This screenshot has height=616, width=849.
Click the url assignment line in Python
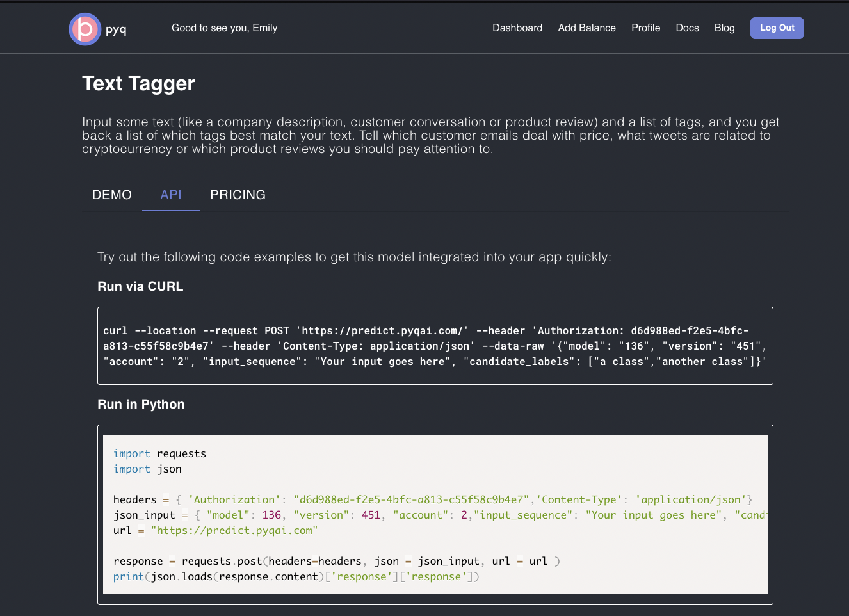click(215, 530)
